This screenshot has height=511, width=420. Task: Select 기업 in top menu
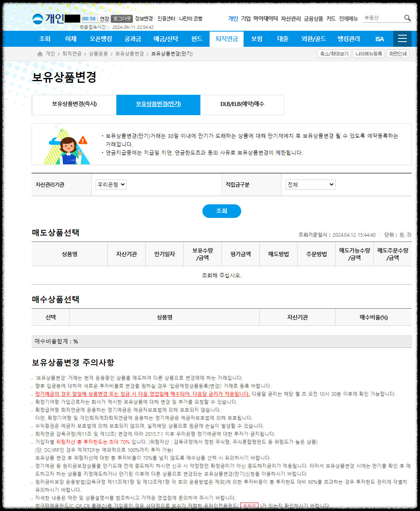tap(246, 18)
